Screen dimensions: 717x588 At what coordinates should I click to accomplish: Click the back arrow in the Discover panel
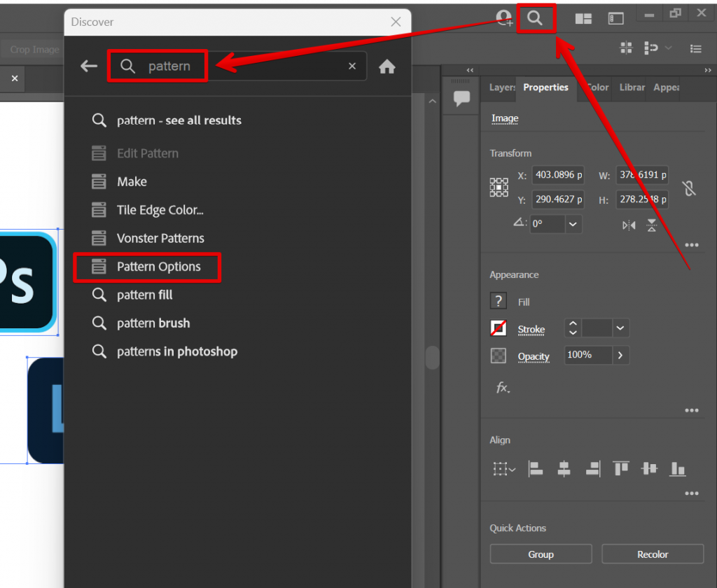(88, 65)
